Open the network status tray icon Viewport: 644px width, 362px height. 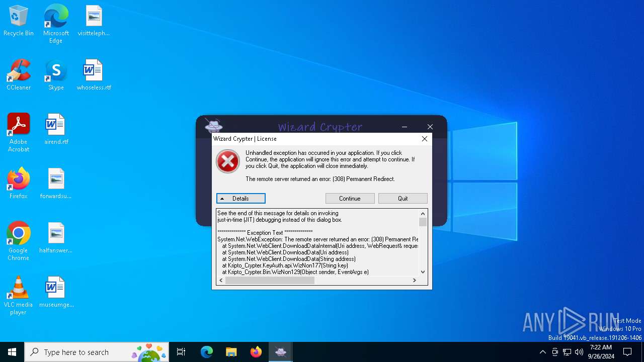click(x=567, y=352)
